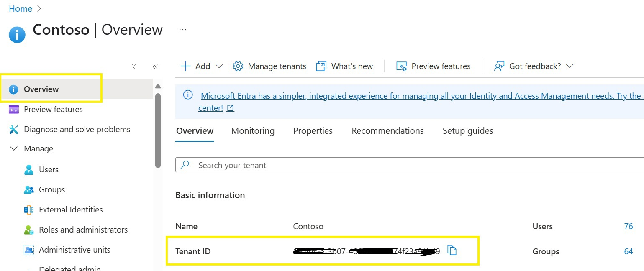Image resolution: width=644 pixels, height=271 pixels.
Task: Click the Administrative units icon
Action: coord(29,250)
